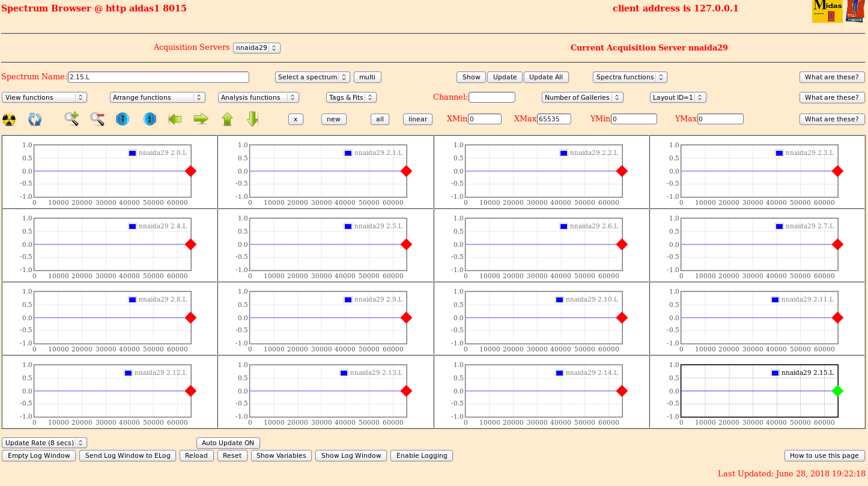Click Enable Logging button
The width and height of the screenshot is (868, 486).
point(421,455)
